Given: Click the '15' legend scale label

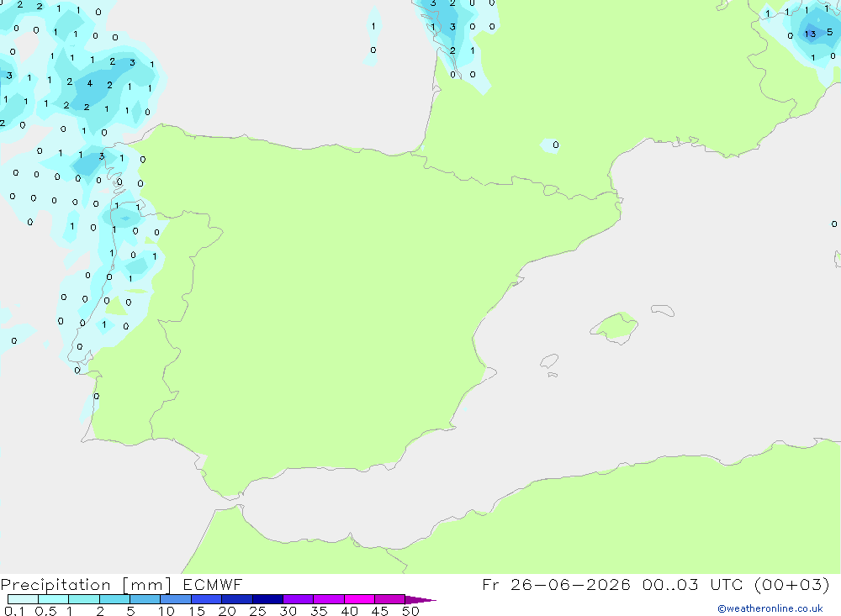Looking at the screenshot, I should (197, 611).
